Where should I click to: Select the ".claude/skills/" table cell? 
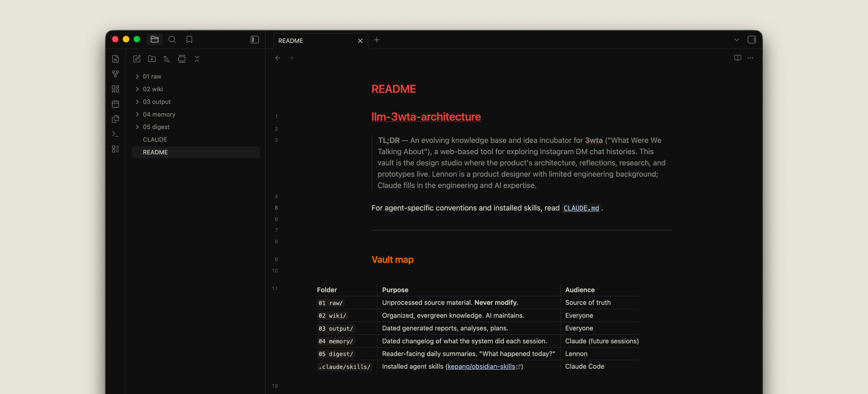pyautogui.click(x=344, y=367)
